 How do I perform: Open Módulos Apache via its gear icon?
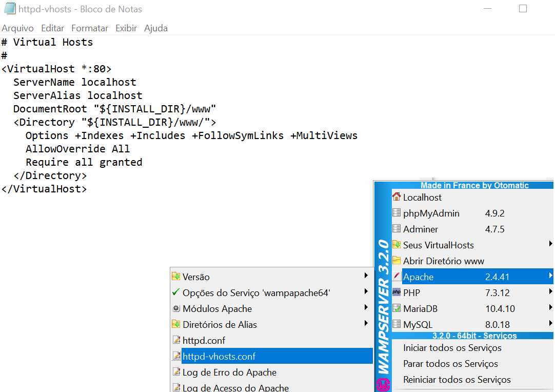177,308
